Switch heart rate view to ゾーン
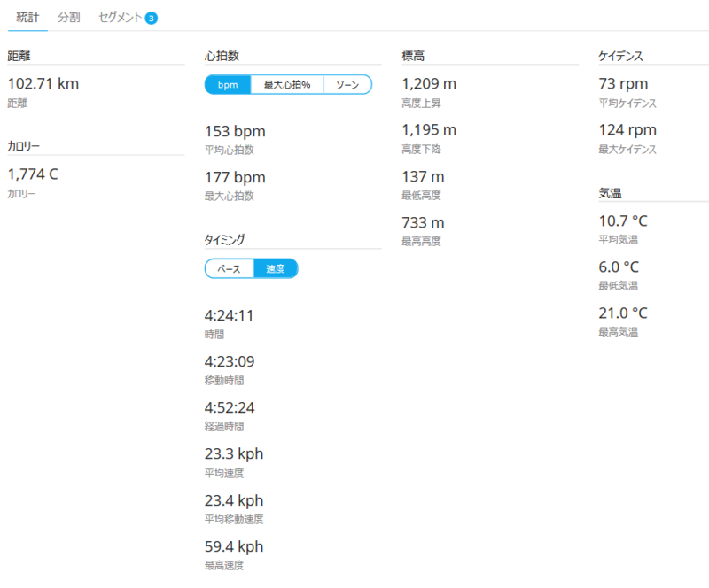 (347, 84)
